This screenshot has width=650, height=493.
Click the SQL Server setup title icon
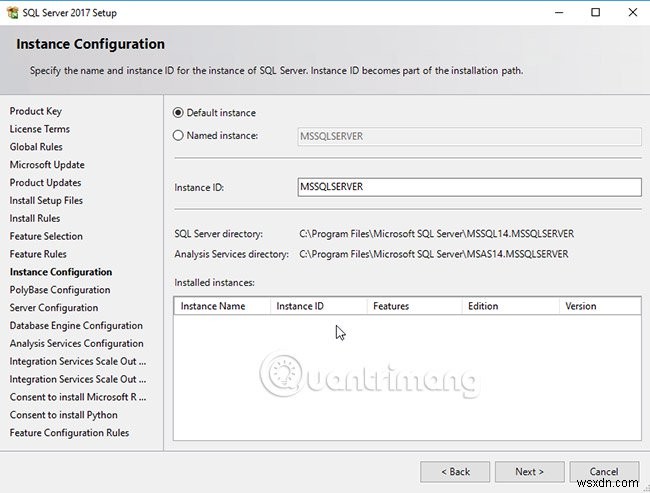click(x=13, y=12)
